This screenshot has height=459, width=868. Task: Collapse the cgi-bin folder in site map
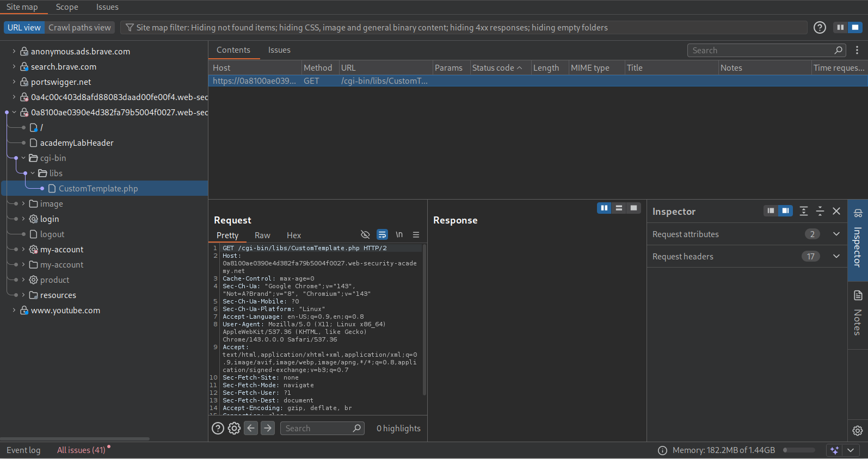(x=23, y=158)
